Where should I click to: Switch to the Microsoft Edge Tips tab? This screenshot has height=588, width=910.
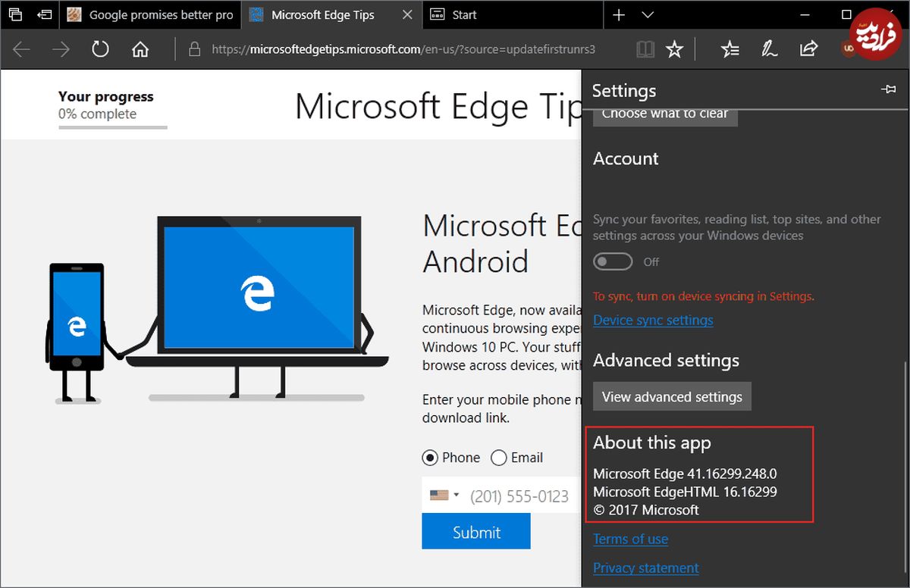331,14
